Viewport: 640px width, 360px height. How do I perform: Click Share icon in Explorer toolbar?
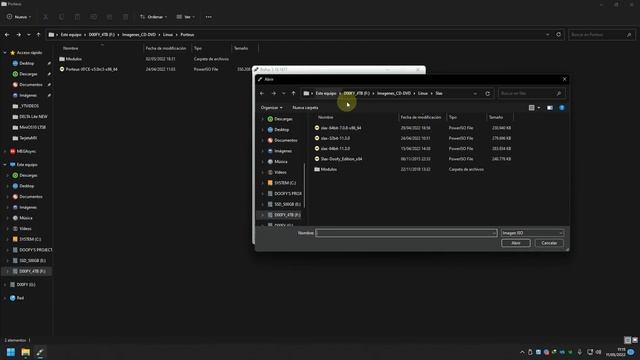tap(109, 17)
